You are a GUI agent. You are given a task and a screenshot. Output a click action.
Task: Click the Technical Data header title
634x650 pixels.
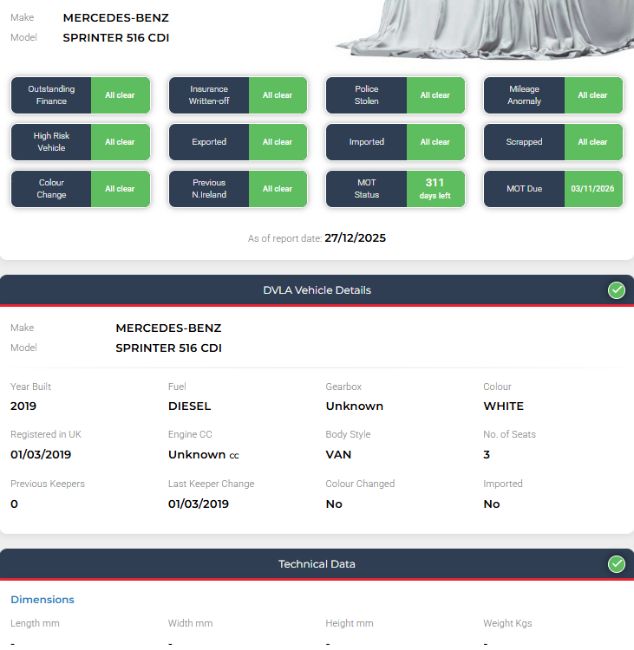click(x=317, y=564)
